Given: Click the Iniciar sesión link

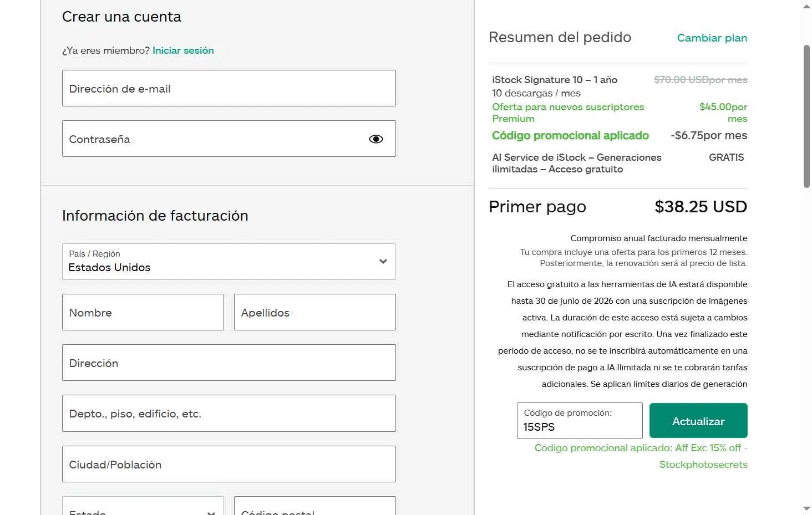Looking at the screenshot, I should click(183, 50).
